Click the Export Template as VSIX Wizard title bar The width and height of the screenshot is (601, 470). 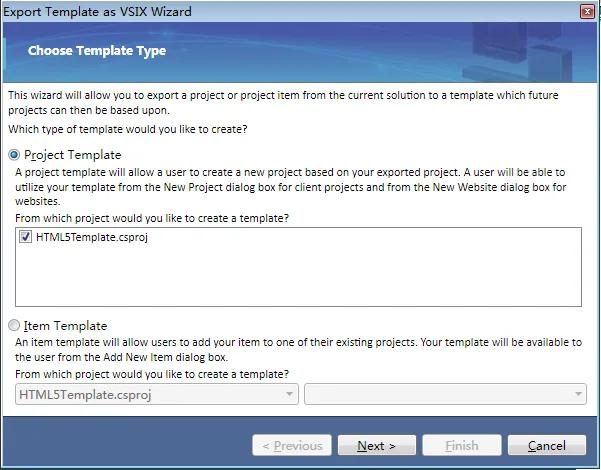tap(250, 11)
